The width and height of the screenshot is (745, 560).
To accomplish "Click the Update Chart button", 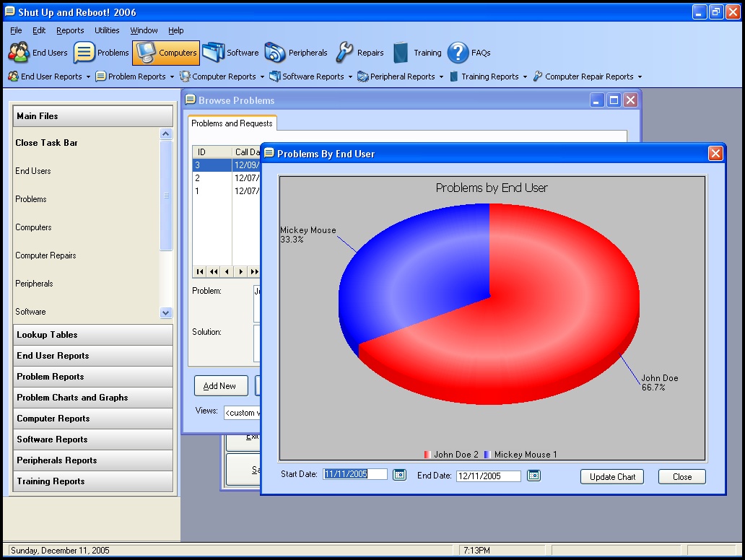I will pyautogui.click(x=612, y=477).
